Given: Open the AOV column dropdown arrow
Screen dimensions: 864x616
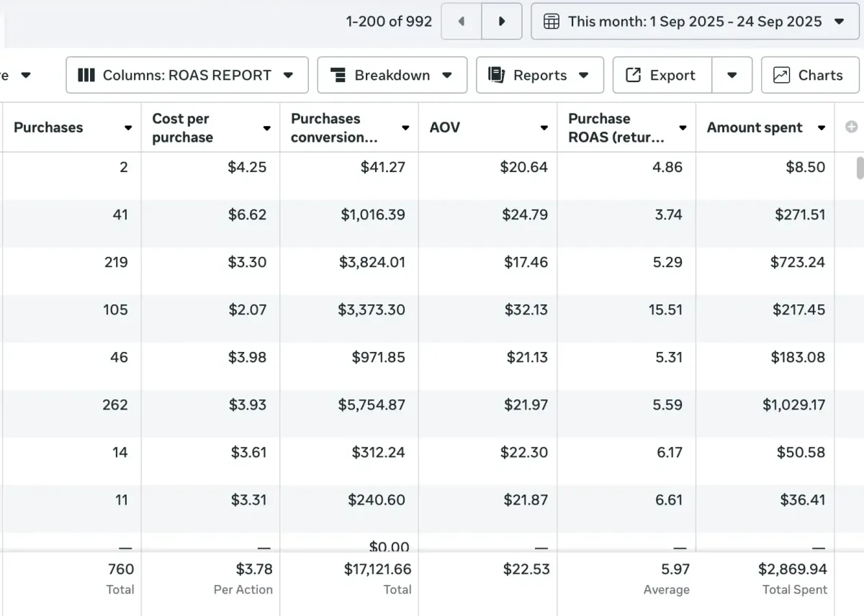Looking at the screenshot, I should click(544, 128).
